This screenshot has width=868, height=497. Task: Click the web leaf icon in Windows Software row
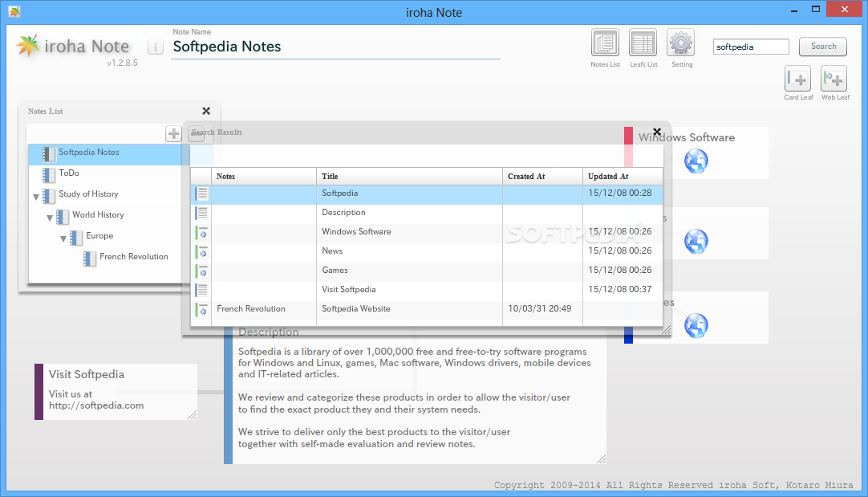201,232
